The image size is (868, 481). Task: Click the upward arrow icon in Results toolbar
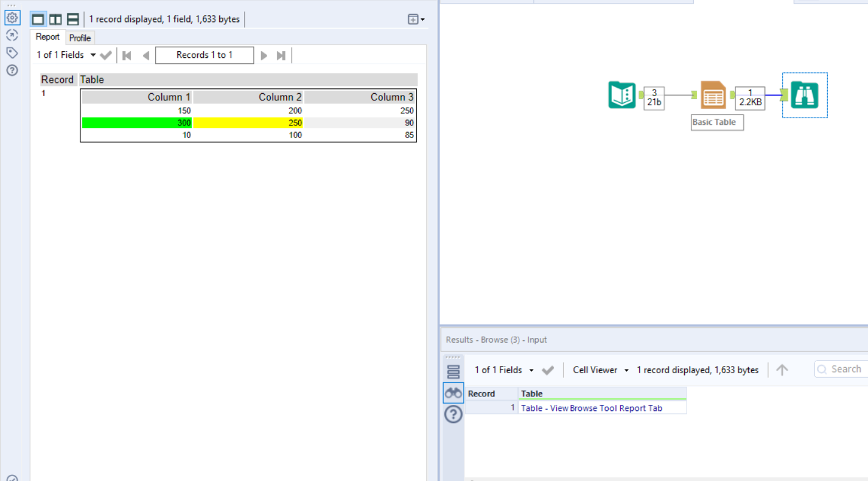click(782, 370)
